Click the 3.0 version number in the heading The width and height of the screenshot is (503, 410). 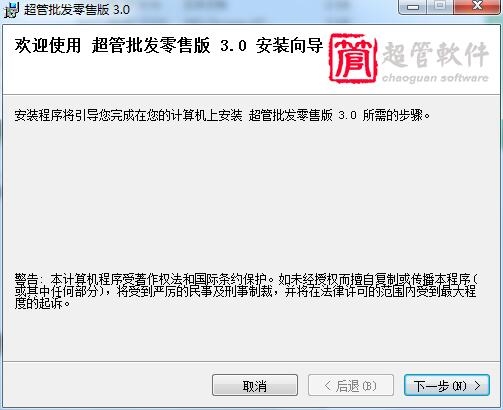[x=233, y=46]
